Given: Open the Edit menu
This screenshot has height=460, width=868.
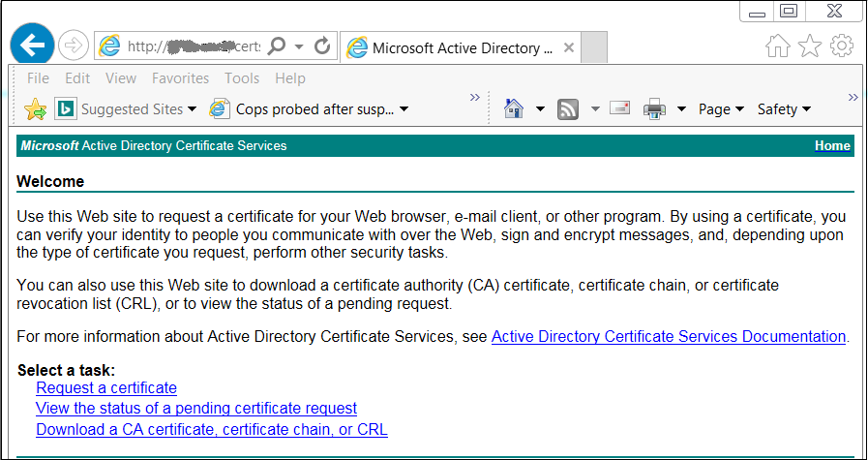Looking at the screenshot, I should 77,78.
